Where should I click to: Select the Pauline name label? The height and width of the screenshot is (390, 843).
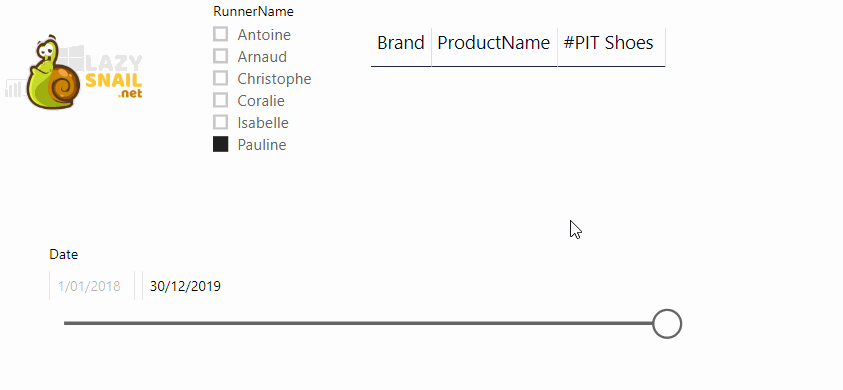tap(262, 145)
